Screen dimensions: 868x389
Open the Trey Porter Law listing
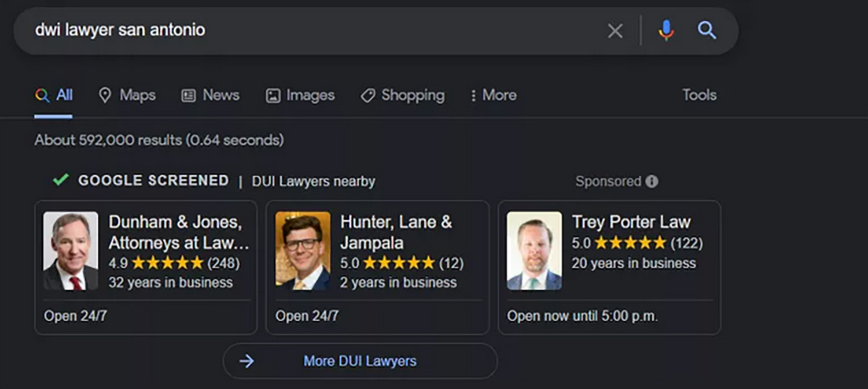coord(631,221)
